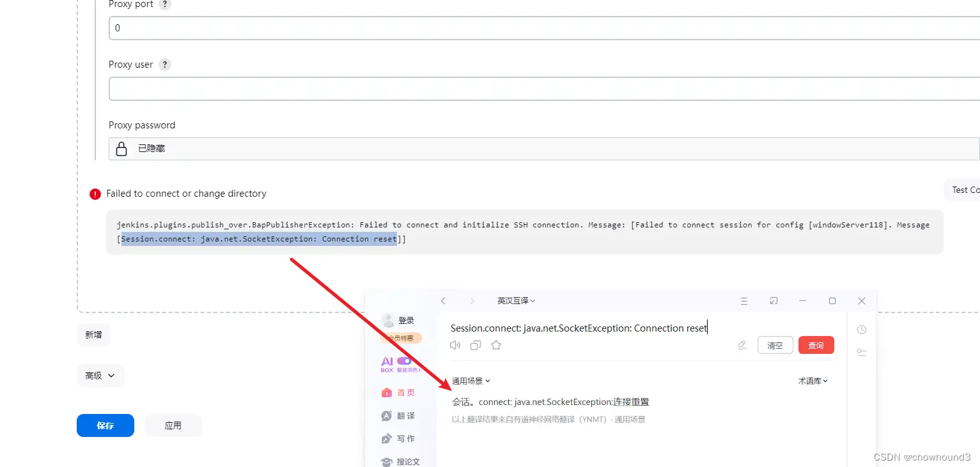Play pronunciation speaker icon in translator

tap(455, 345)
